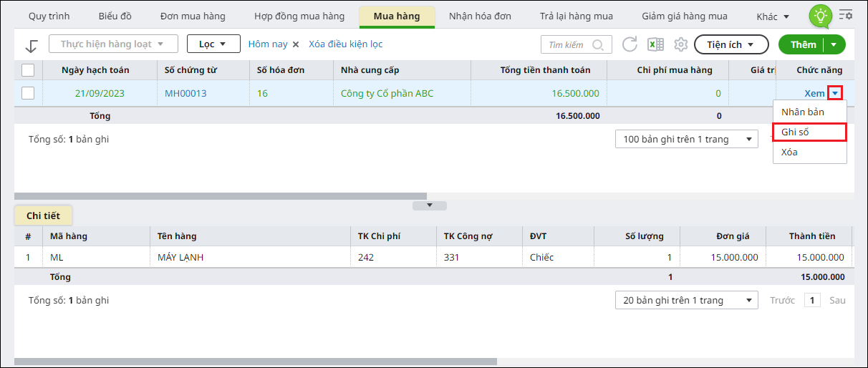This screenshot has width=868, height=368.
Task: Remove the Hôm nay filter with X
Action: [294, 44]
